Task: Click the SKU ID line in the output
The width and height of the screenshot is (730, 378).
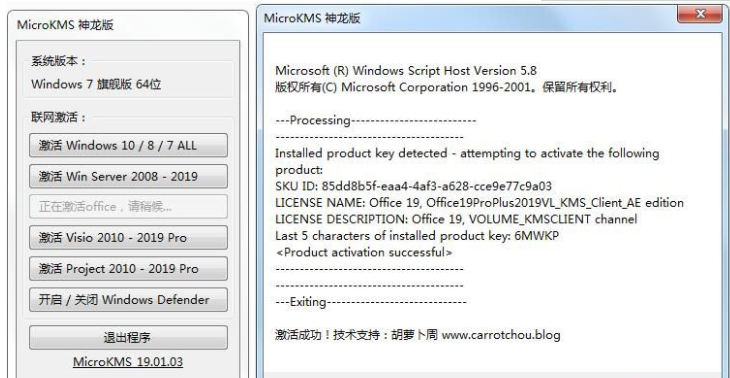Action: (x=413, y=186)
